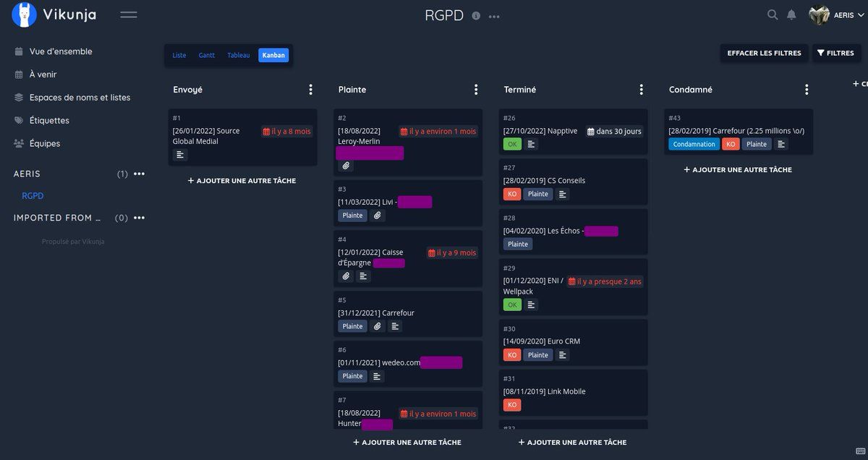The height and width of the screenshot is (460, 868).
Task: Click the Plainte label on Les Échos card
Action: pyautogui.click(x=518, y=244)
